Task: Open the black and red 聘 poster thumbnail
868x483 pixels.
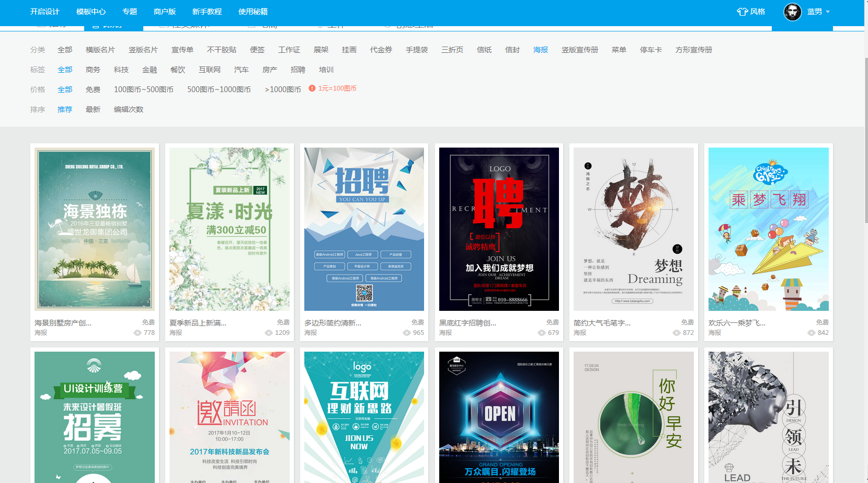Action: pyautogui.click(x=499, y=229)
